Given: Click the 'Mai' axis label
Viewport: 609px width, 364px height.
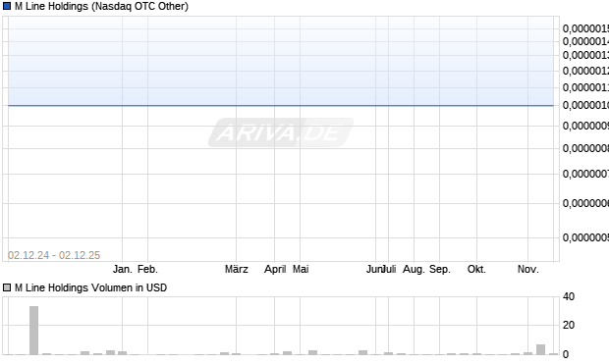Looking at the screenshot, I should [301, 269].
